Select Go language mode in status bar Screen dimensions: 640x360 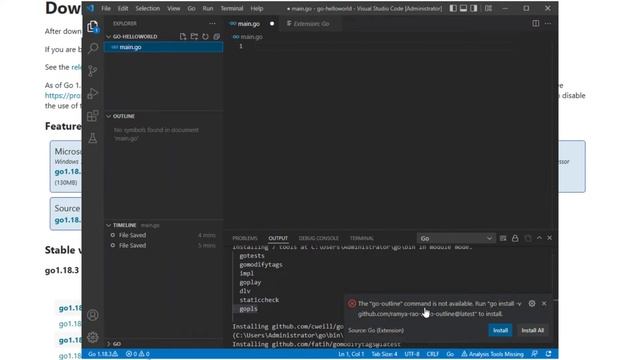click(450, 354)
